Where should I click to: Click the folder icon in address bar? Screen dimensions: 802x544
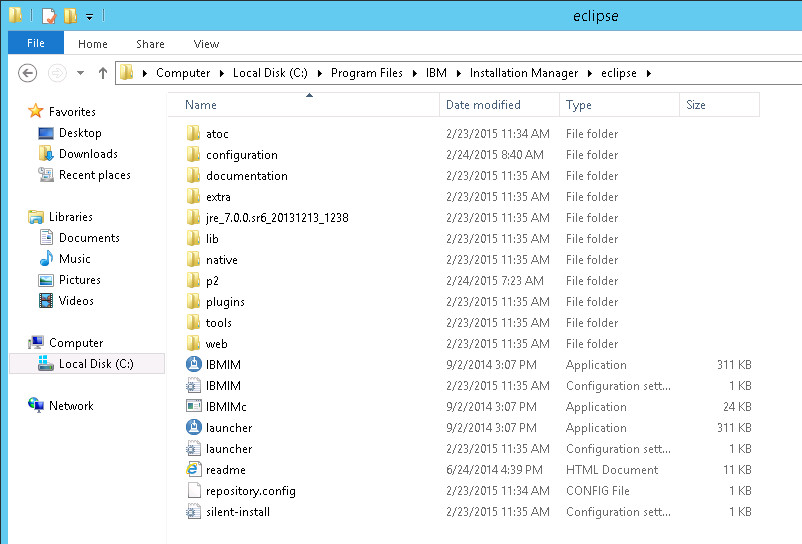(x=127, y=73)
